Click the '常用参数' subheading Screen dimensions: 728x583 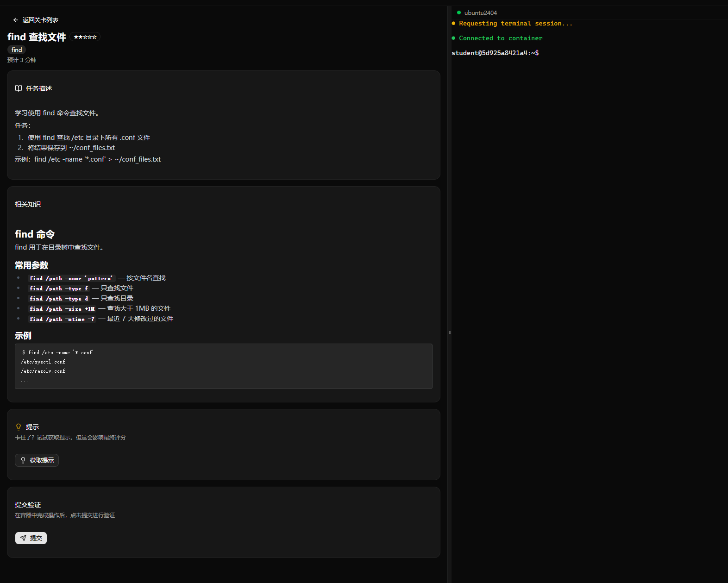tap(31, 265)
